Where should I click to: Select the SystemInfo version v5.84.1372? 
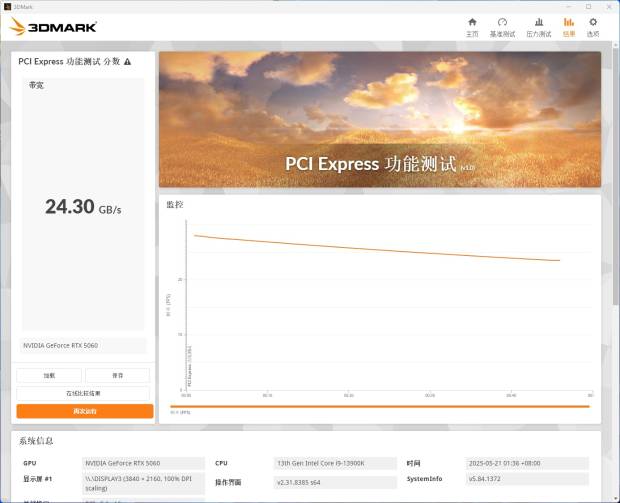tap(527, 479)
